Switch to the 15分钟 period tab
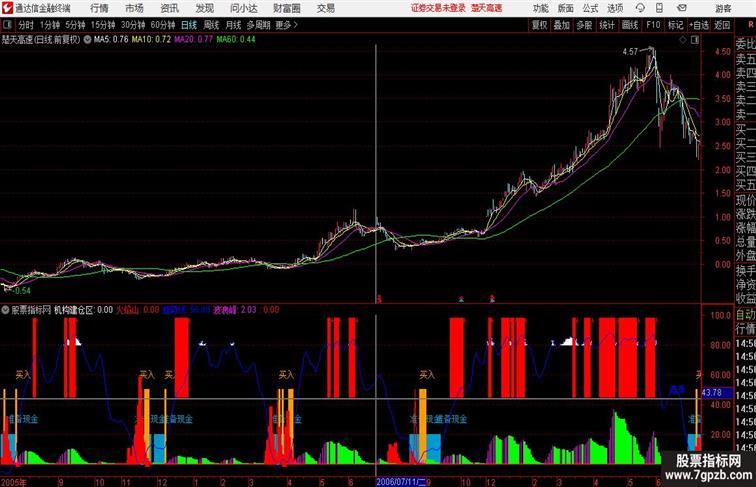The image size is (756, 487). (x=103, y=25)
